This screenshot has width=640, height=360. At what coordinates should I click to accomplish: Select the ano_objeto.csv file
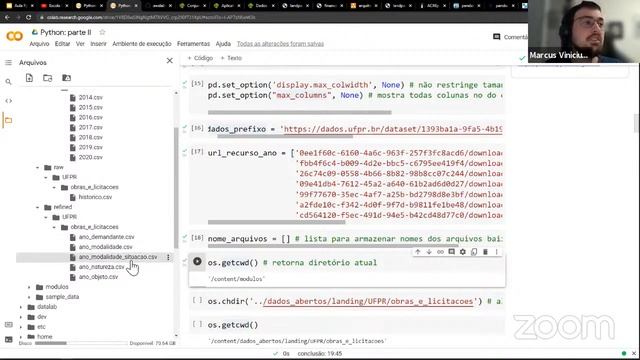click(98, 277)
